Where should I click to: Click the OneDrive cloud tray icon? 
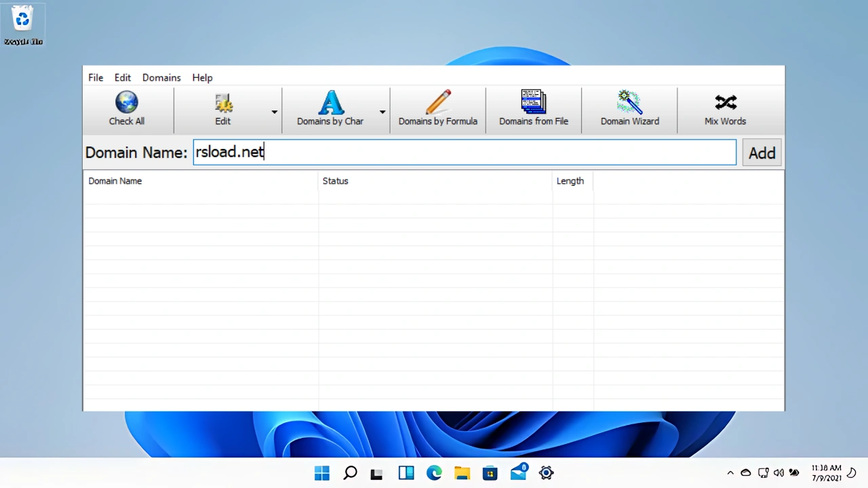click(x=746, y=473)
